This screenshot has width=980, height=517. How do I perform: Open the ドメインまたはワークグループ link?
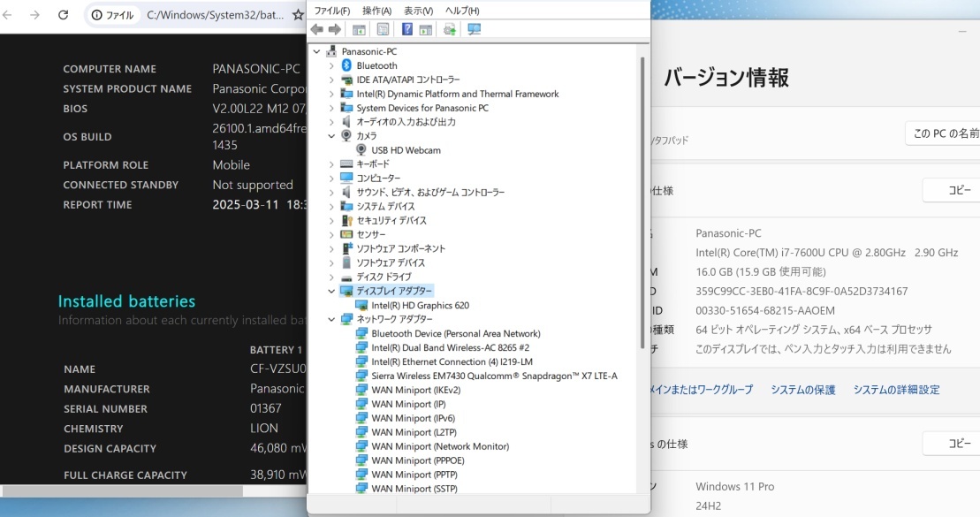702,390
